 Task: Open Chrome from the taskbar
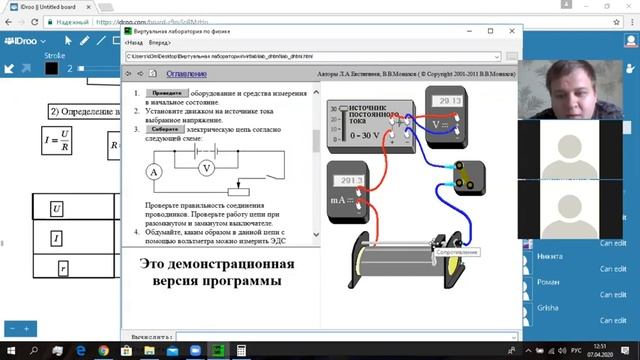pyautogui.click(x=103, y=351)
